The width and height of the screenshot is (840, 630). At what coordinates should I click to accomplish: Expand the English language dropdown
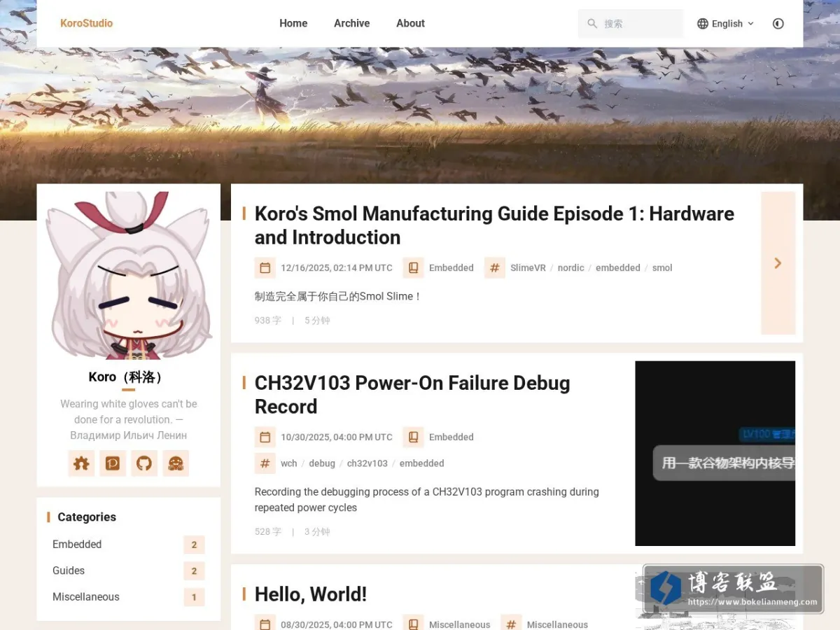726,24
